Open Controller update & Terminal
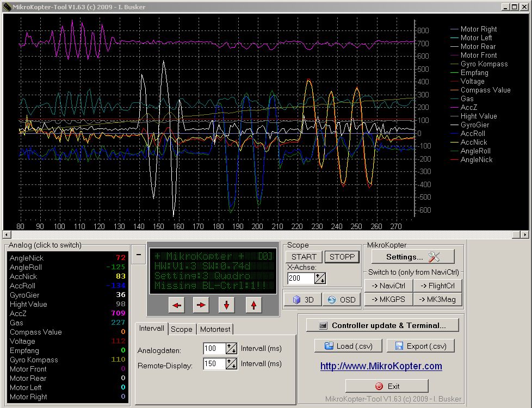Viewport: 532px width, 408px height. [x=382, y=325]
